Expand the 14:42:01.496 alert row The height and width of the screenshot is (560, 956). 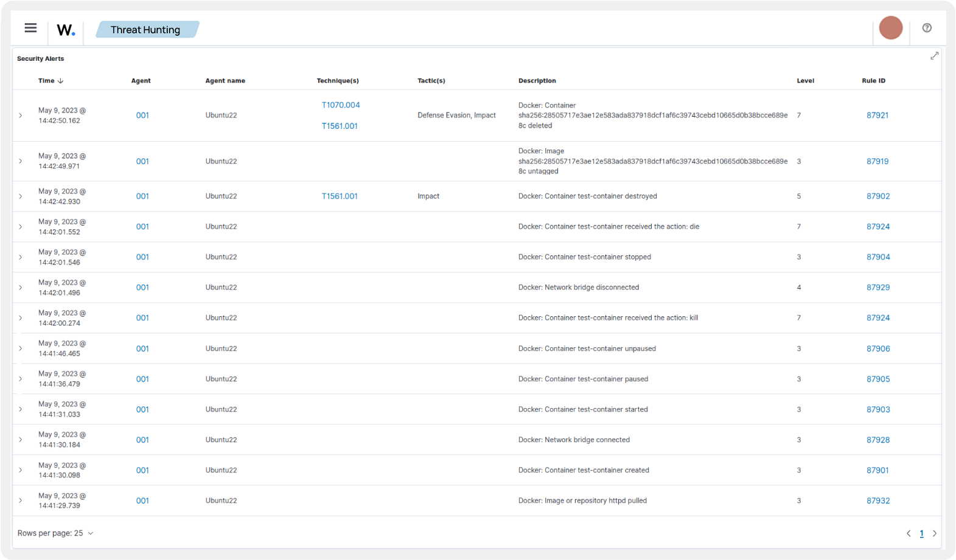[x=21, y=288]
